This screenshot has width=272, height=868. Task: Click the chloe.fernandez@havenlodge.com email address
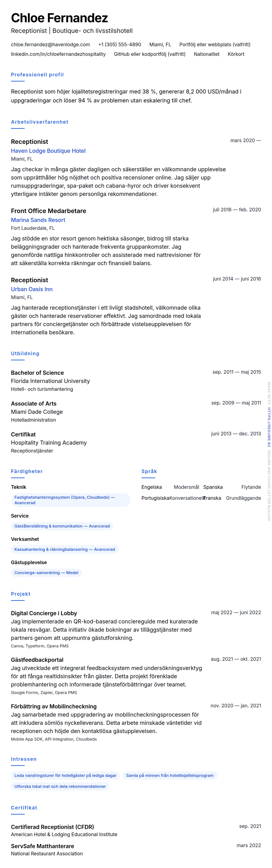[x=50, y=45]
